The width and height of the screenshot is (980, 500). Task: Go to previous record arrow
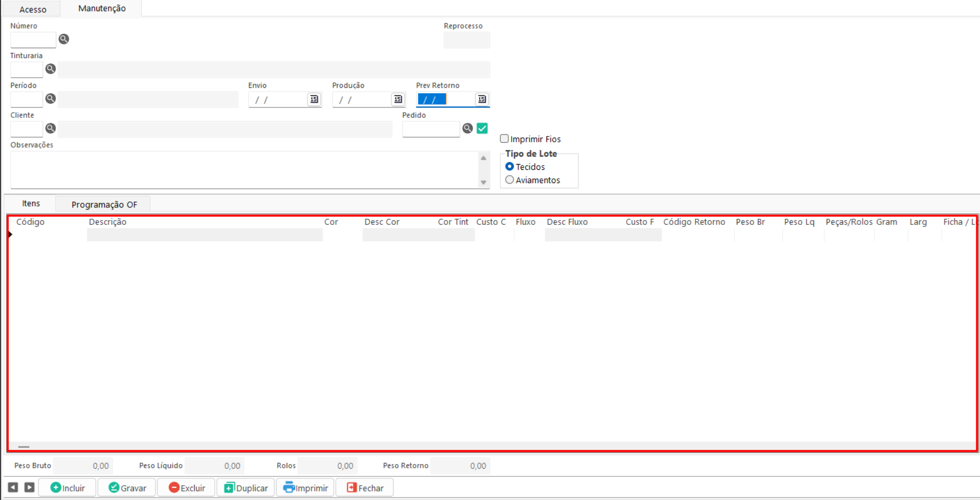click(13, 487)
